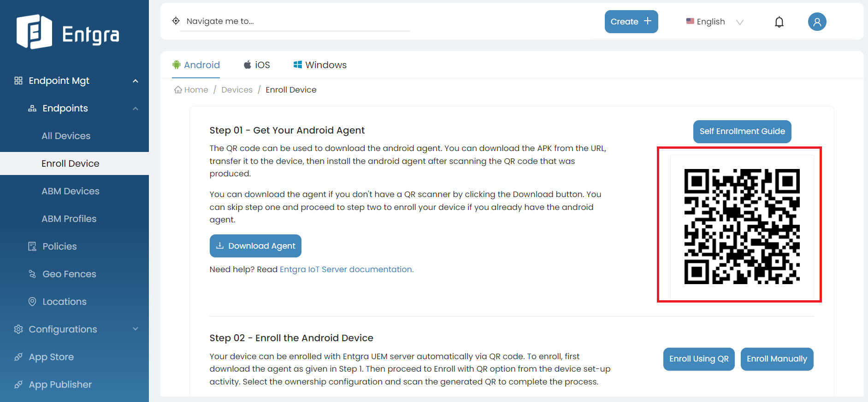Focus the Navigate me to search field
Viewport: 868px width, 402px height.
[295, 21]
